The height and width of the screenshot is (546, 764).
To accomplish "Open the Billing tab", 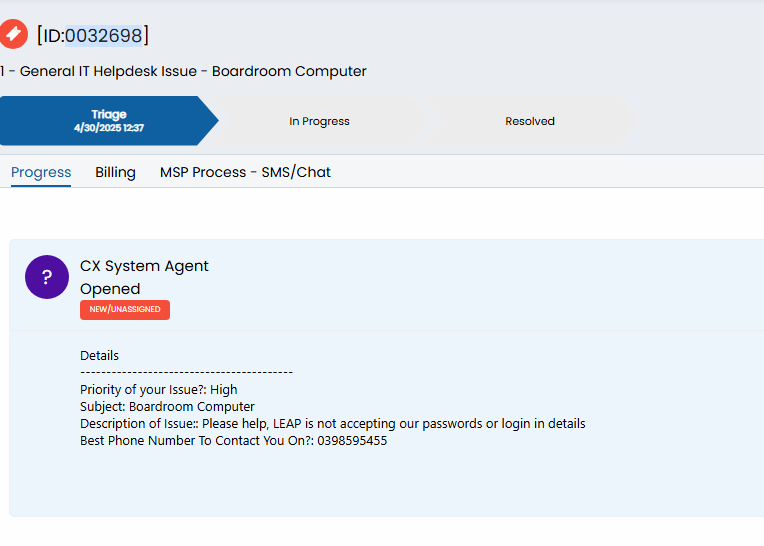I will pyautogui.click(x=115, y=172).
